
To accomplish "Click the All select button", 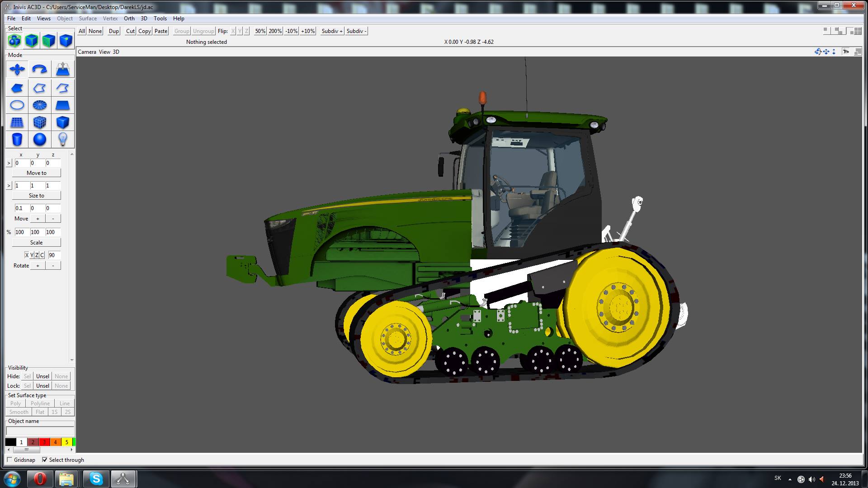I will point(82,31).
